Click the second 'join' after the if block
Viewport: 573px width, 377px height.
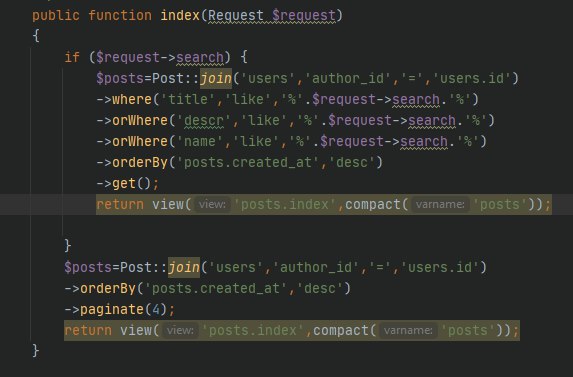coord(184,267)
